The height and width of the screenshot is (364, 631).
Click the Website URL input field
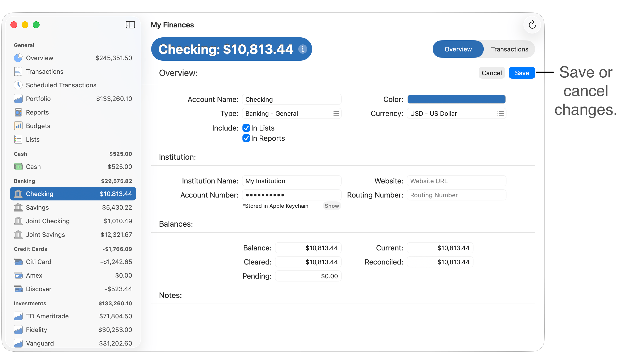[x=456, y=181]
